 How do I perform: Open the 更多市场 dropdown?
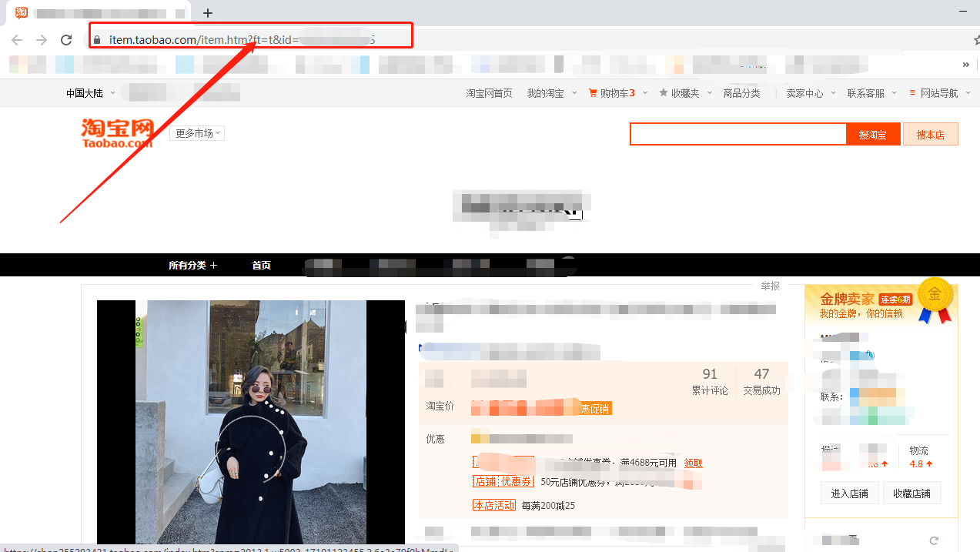(197, 133)
